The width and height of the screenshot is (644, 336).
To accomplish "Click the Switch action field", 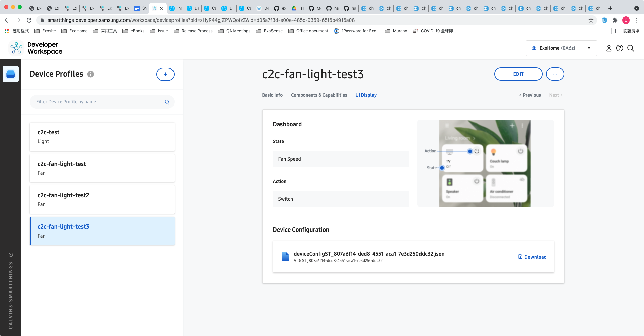I will [341, 199].
